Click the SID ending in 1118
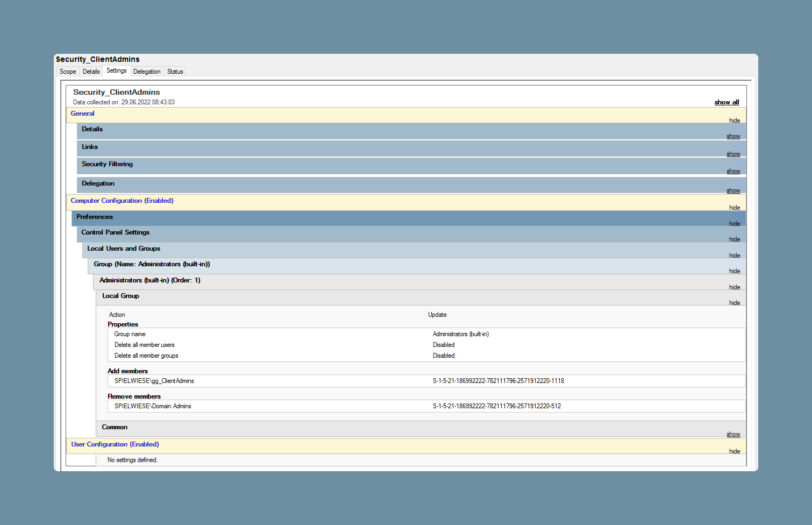 498,381
